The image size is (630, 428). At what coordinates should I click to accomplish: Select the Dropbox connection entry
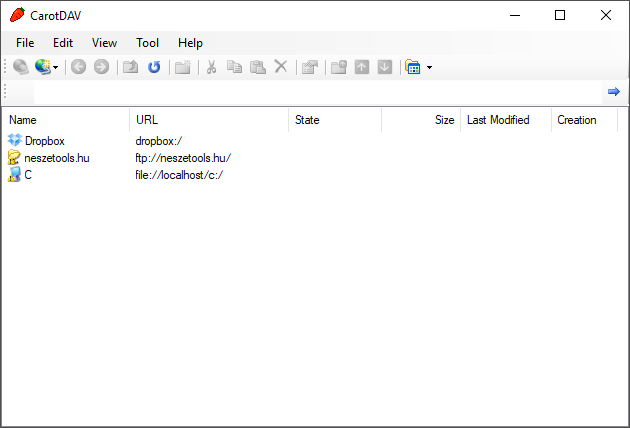point(44,141)
